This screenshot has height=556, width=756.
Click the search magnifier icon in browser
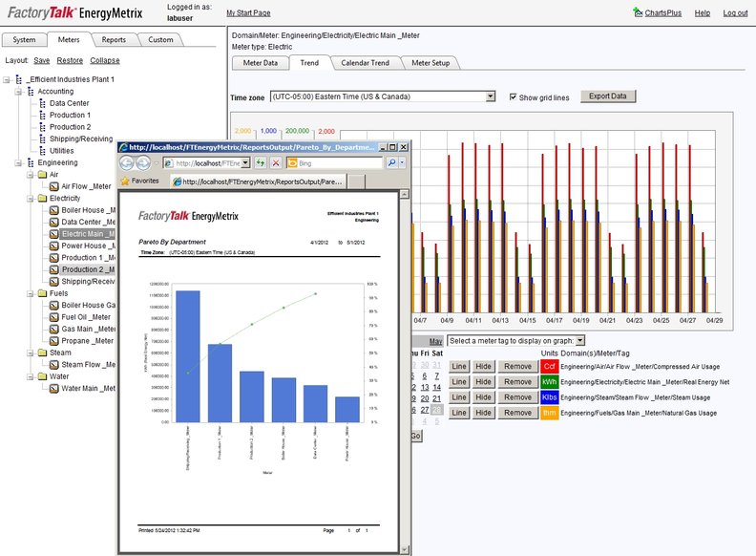pos(391,163)
